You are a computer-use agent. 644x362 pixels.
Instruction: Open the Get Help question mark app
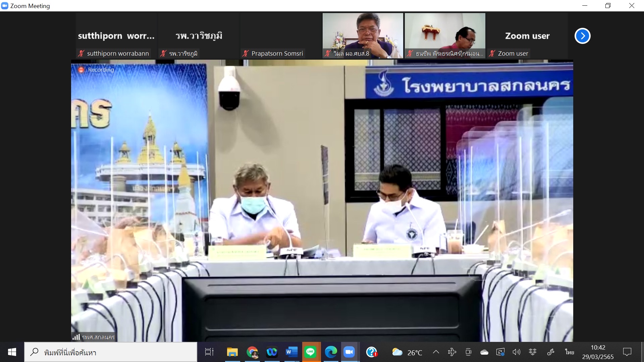tap(372, 352)
